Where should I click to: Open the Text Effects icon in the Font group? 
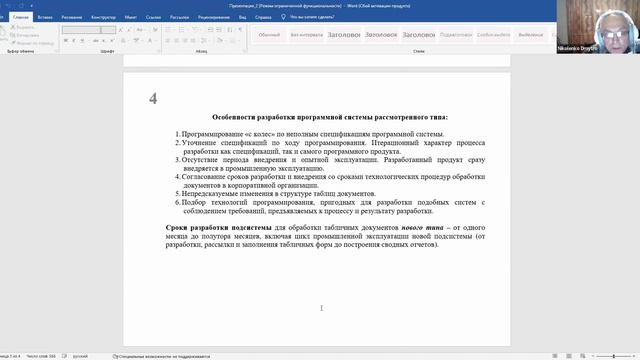tap(123, 40)
